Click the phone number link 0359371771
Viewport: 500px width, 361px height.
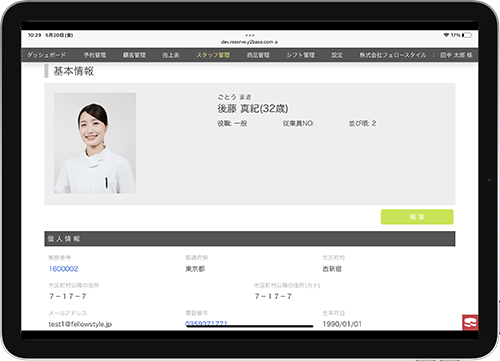(206, 323)
